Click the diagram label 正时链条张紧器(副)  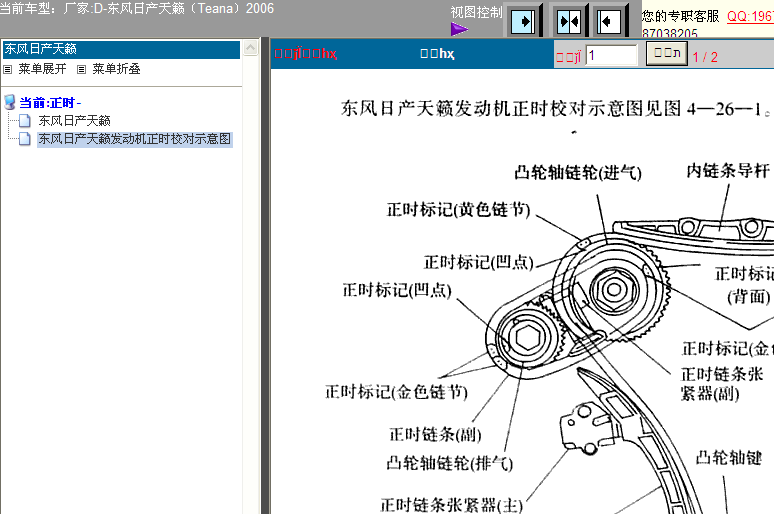point(722,384)
